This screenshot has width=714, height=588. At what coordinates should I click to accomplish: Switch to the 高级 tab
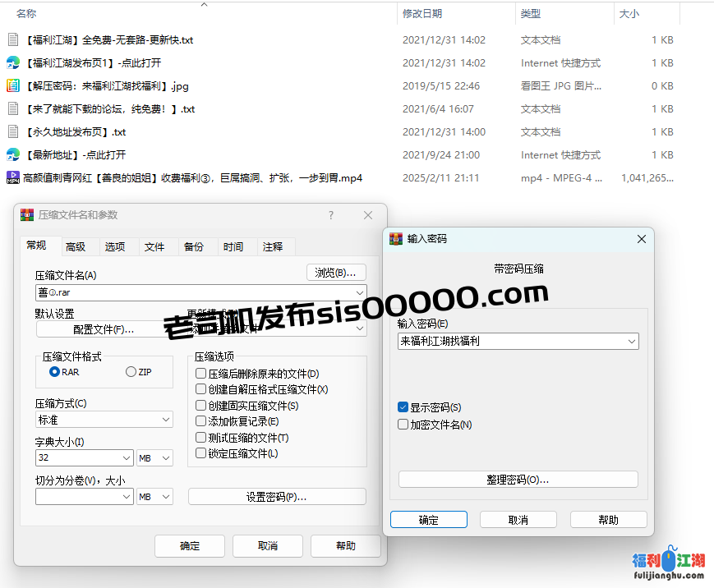pyautogui.click(x=76, y=246)
